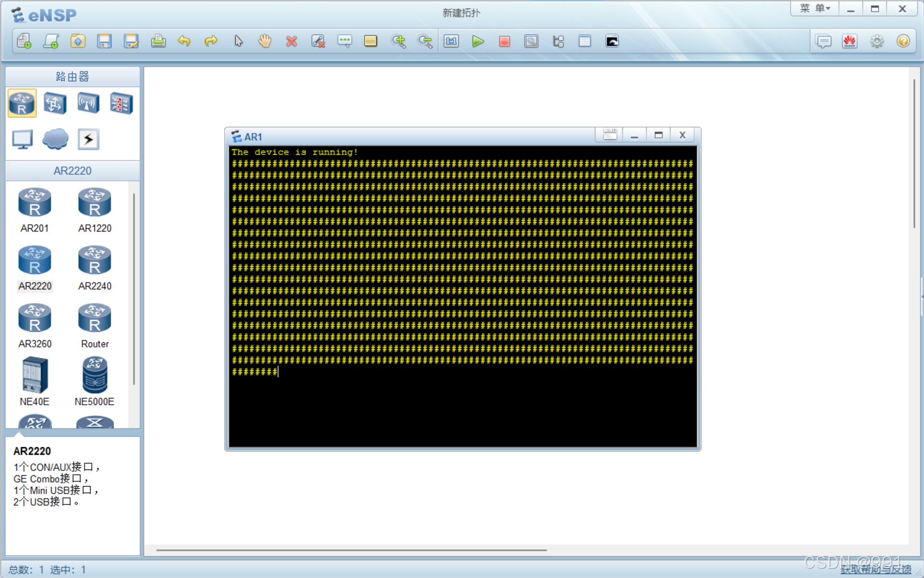
Task: Stop devices with red square button
Action: click(504, 41)
